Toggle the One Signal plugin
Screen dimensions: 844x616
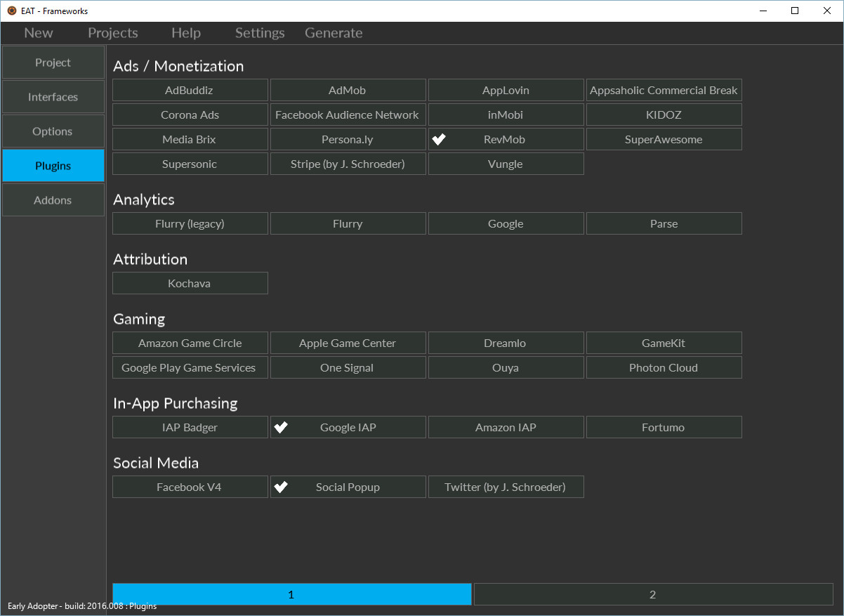[348, 367]
